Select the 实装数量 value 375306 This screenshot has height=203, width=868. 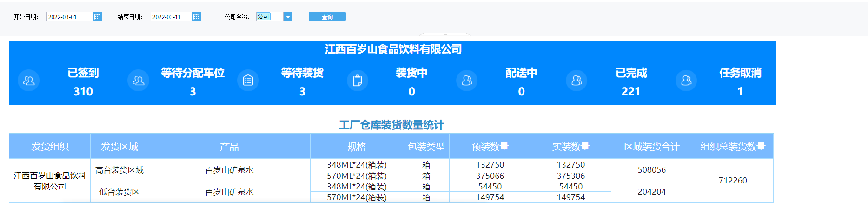point(571,176)
